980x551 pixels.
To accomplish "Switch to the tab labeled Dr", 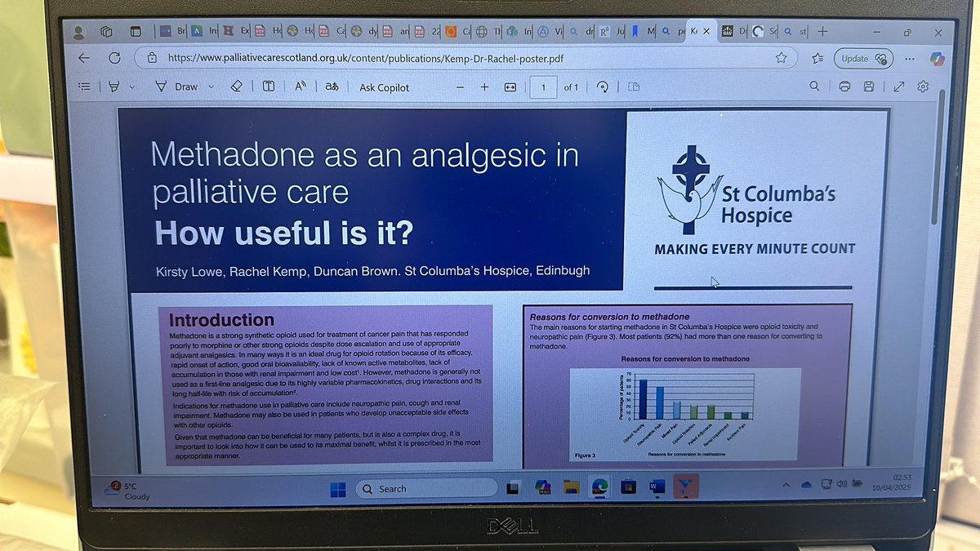I will [735, 32].
